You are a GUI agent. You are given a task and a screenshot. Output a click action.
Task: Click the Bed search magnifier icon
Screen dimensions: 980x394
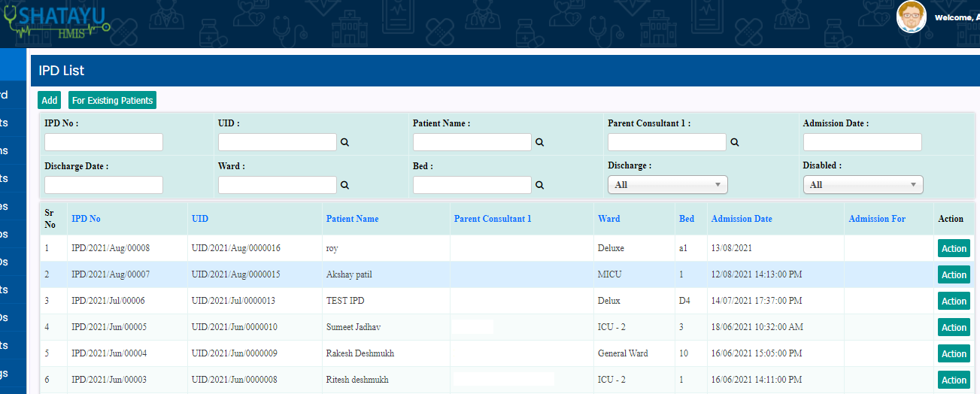pyautogui.click(x=539, y=185)
